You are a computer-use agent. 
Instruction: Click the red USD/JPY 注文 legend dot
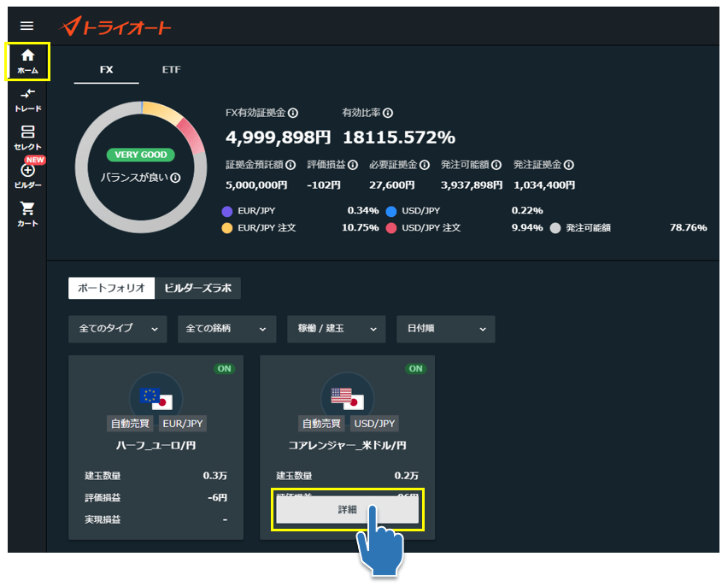391,228
